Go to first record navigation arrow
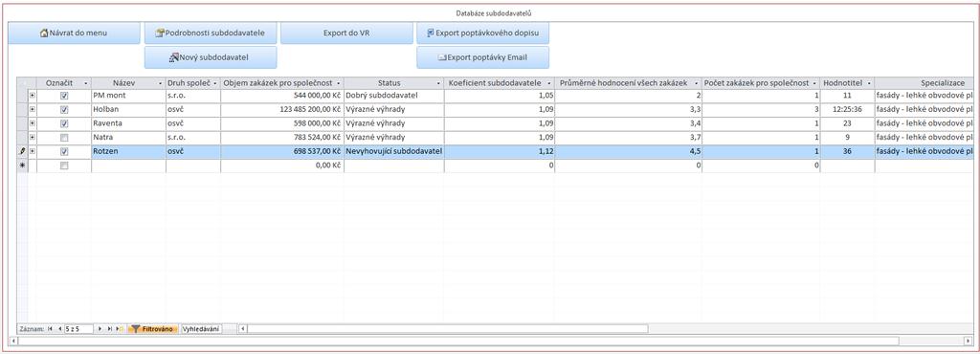 click(x=50, y=328)
